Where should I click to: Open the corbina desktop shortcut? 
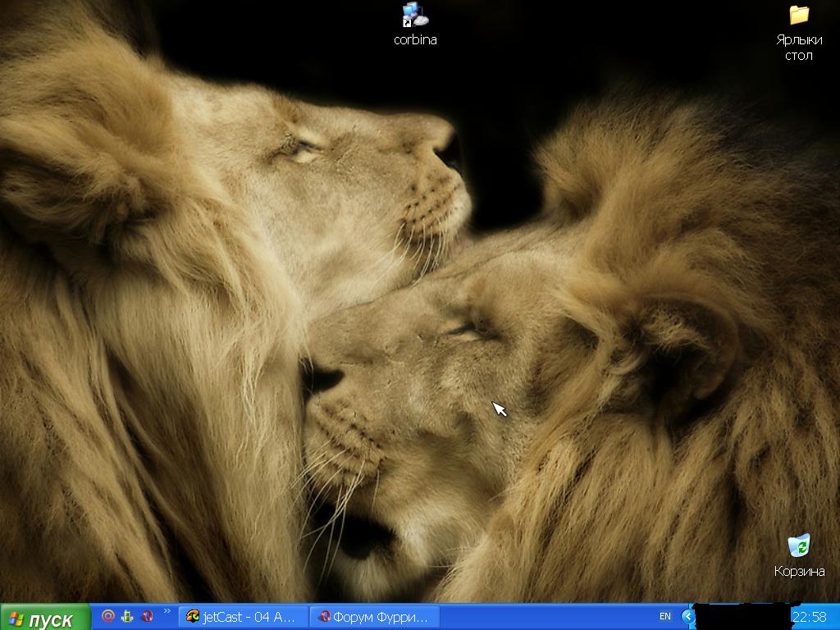click(415, 15)
